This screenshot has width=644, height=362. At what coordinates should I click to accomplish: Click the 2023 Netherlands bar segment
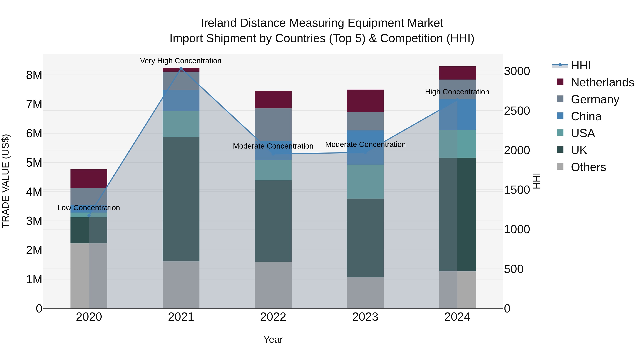click(x=365, y=101)
